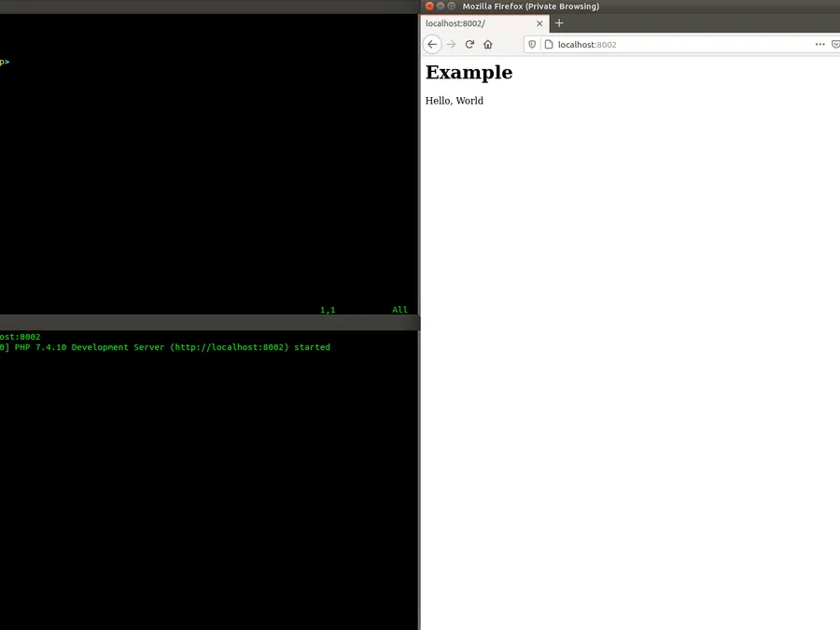This screenshot has height=630, width=840.
Task: Show site information page icon in address bar
Action: coord(549,45)
